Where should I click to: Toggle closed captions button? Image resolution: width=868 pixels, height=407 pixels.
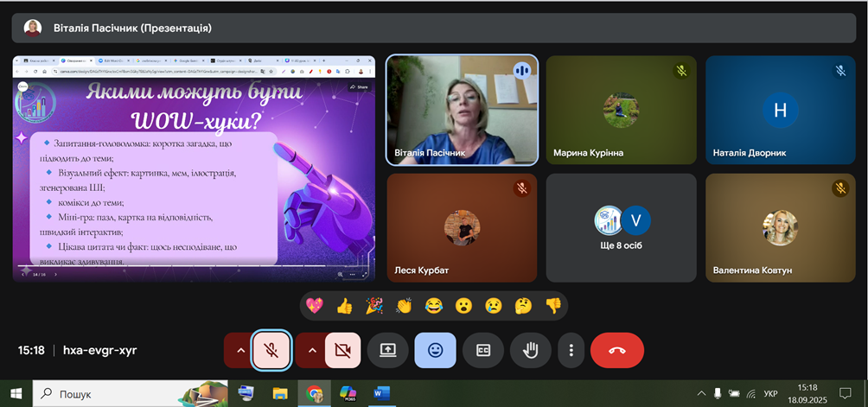(x=483, y=350)
